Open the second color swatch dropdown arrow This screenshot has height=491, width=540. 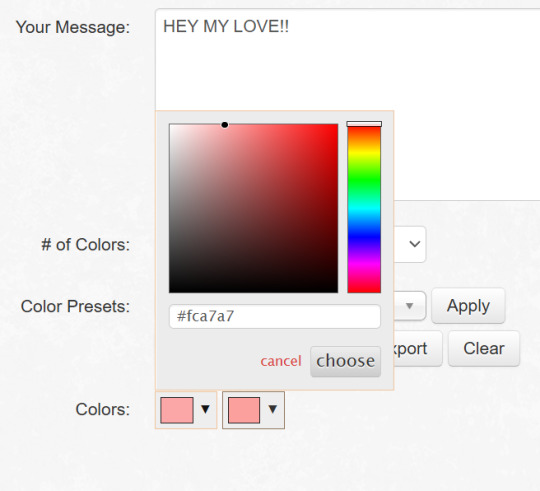click(x=273, y=409)
